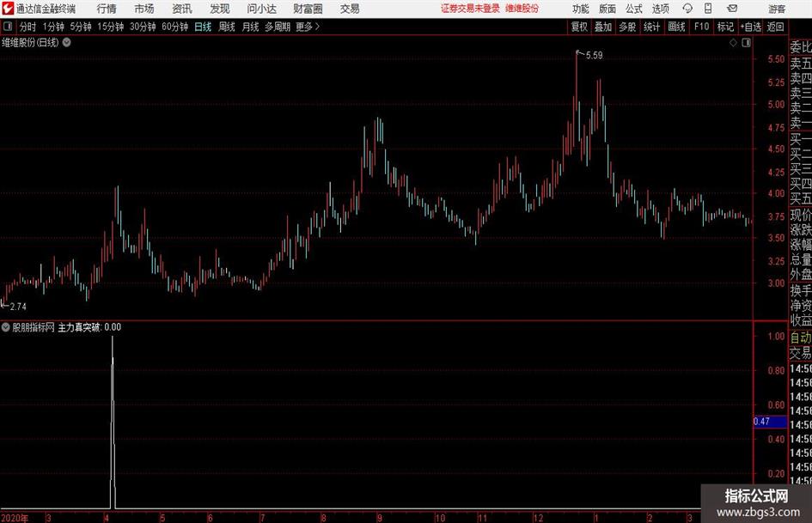This screenshot has height=523, width=812.
Task: Select the 周线 weekly period tab
Action: 226,27
